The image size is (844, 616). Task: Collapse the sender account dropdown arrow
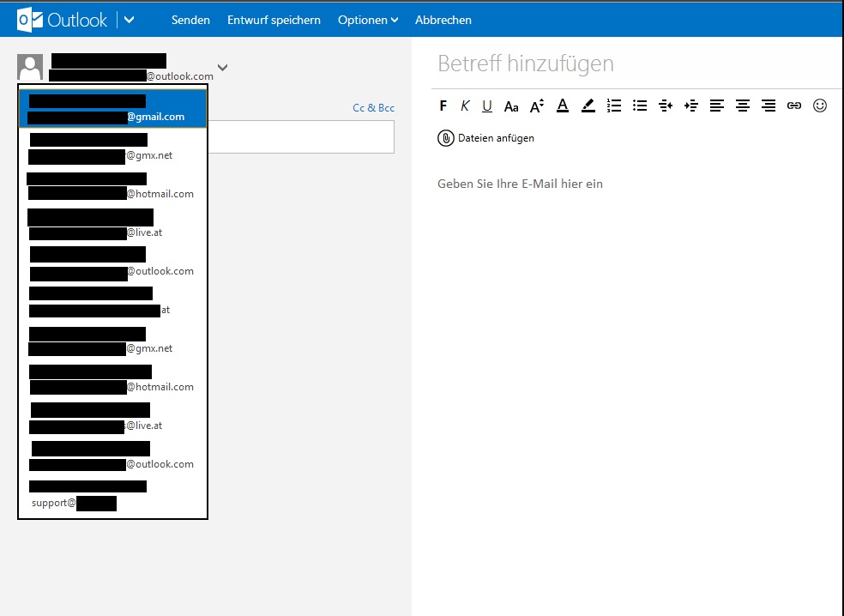(222, 67)
